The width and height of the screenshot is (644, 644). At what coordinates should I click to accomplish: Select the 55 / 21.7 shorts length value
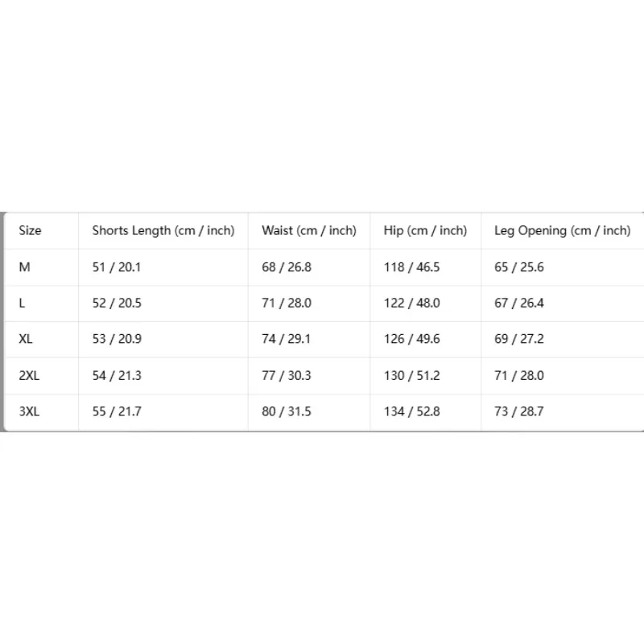[117, 411]
